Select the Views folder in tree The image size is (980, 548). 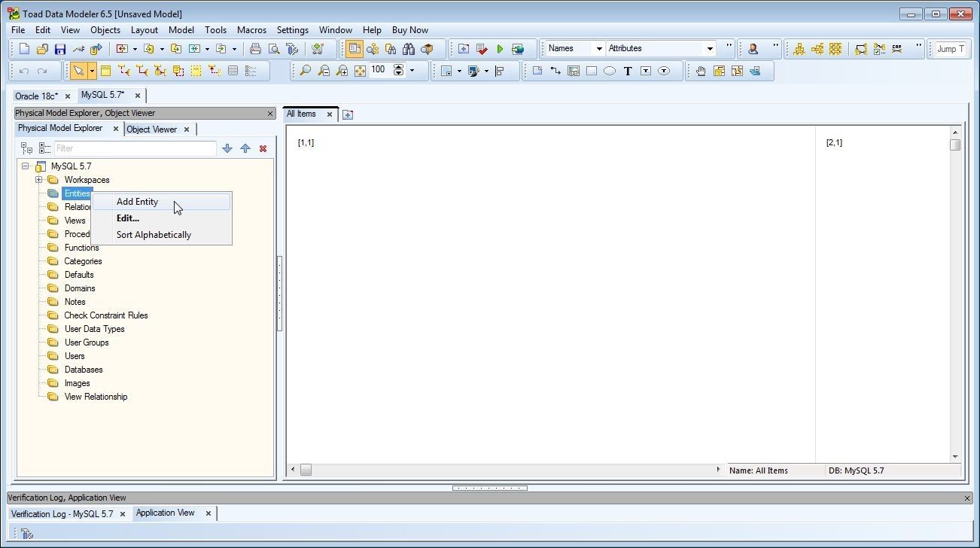[x=75, y=221]
